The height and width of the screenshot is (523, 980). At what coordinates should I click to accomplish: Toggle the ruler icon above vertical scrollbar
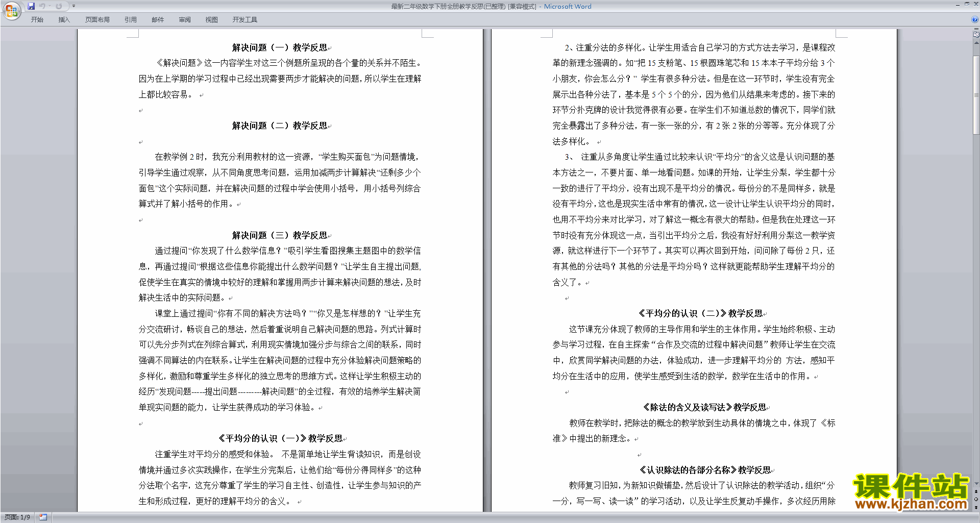tap(976, 35)
